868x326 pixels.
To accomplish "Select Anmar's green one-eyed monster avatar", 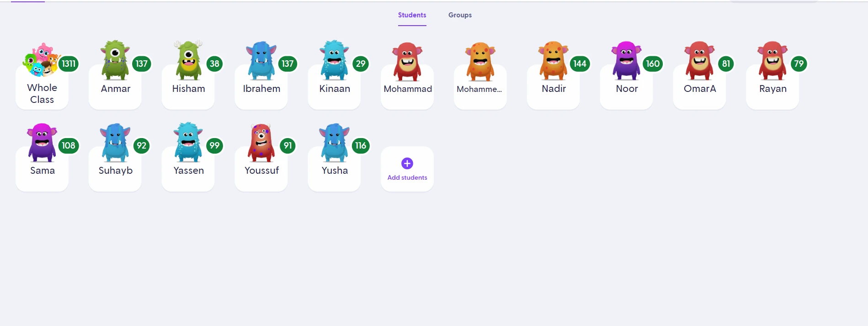I will pos(115,60).
